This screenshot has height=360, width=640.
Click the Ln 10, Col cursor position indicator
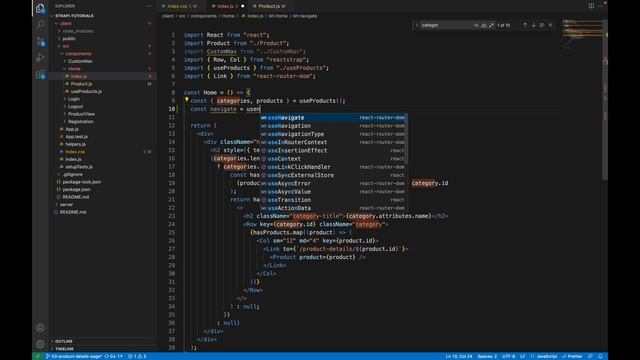(x=458, y=356)
